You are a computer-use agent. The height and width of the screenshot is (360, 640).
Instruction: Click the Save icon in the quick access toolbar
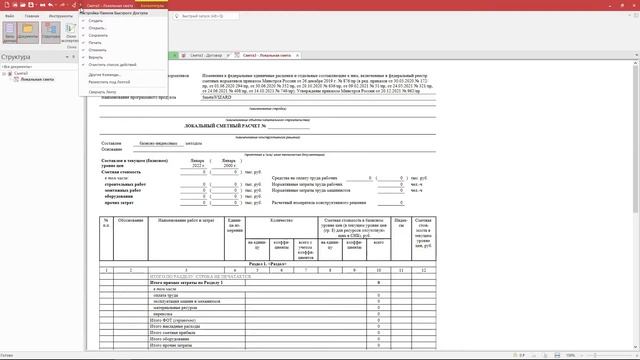click(x=31, y=5)
